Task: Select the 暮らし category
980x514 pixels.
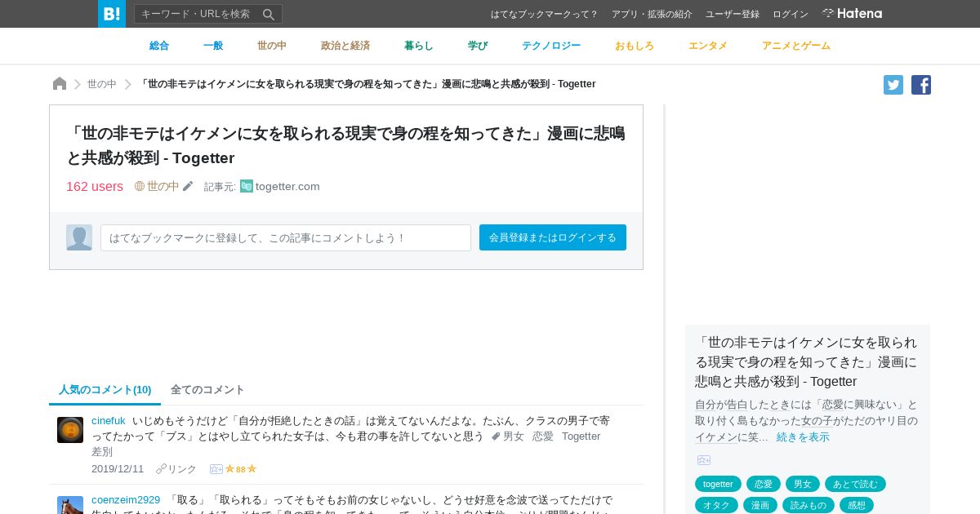Action: click(419, 46)
